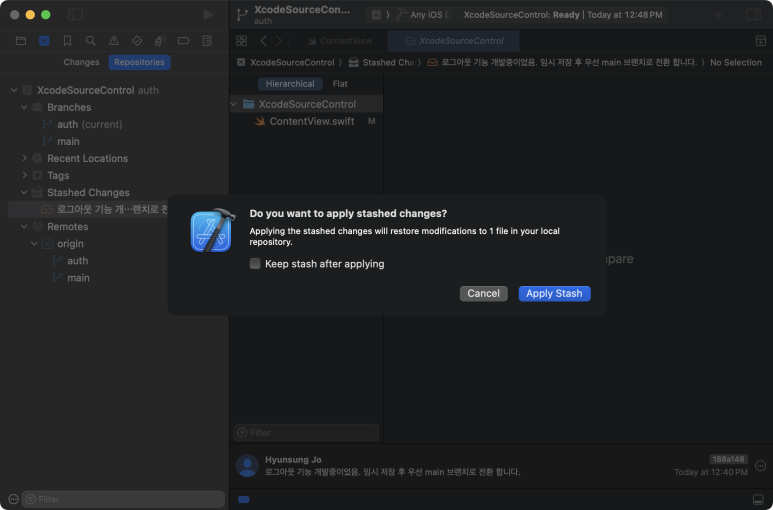Switch to the XcodeSourceControl editor tab
Screen dimensions: 773x510
coord(454,41)
